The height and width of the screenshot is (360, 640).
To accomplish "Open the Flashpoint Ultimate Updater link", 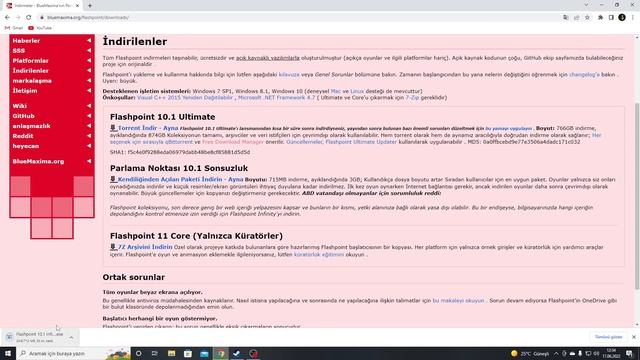I will 361,142.
